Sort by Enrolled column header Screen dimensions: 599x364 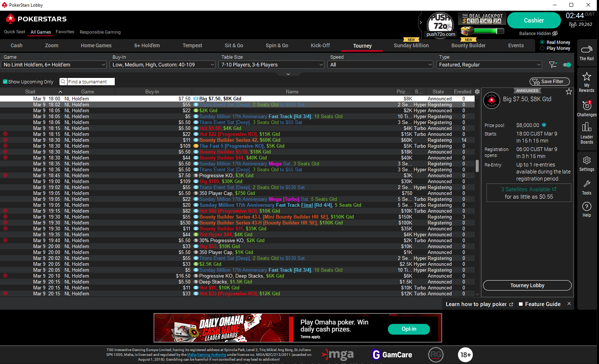click(x=462, y=92)
